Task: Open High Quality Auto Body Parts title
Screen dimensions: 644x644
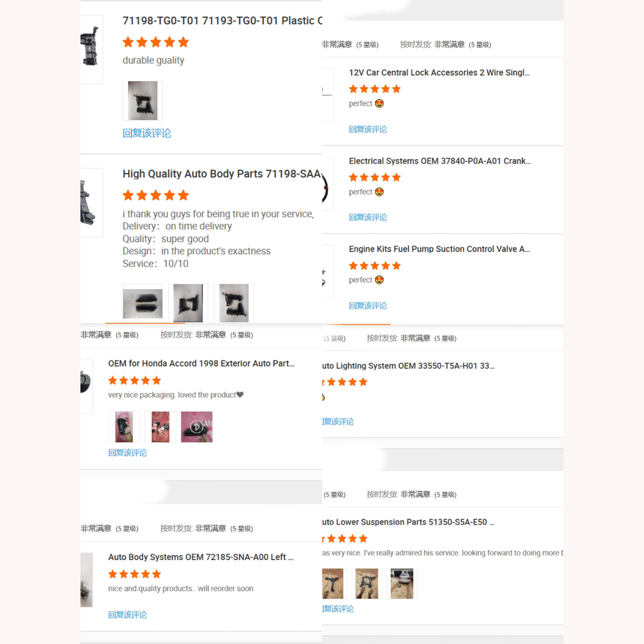Action: (x=222, y=174)
